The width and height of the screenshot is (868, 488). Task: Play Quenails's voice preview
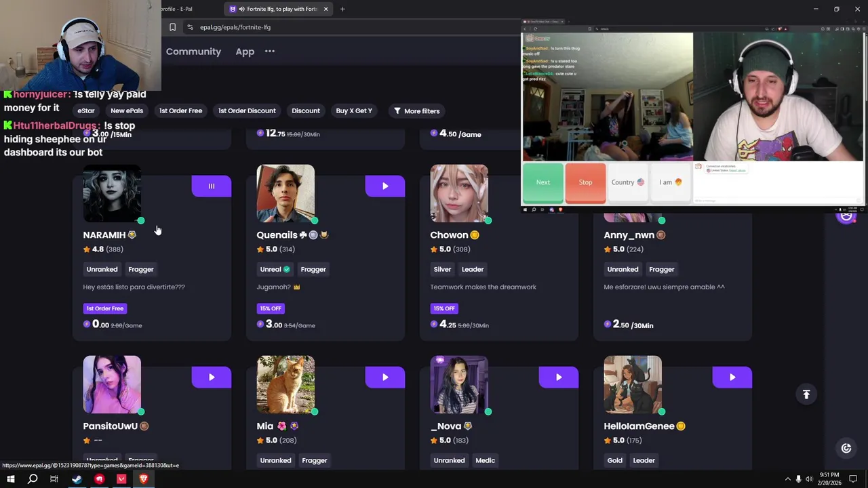[384, 186]
